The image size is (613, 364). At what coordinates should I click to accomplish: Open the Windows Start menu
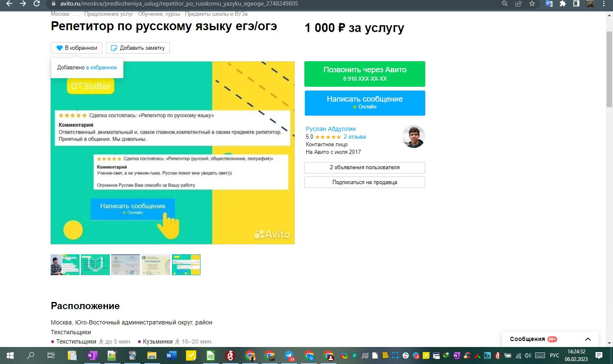tap(10, 355)
